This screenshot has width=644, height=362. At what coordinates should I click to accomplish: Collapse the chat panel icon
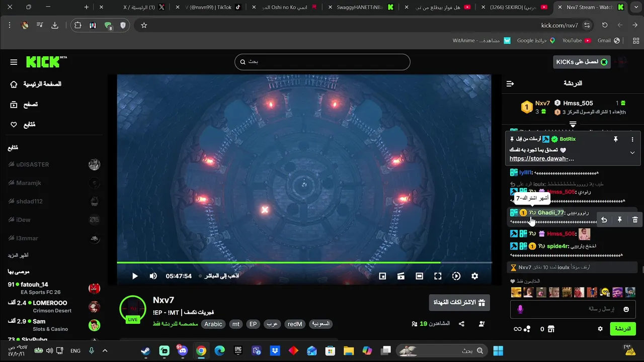[510, 83]
